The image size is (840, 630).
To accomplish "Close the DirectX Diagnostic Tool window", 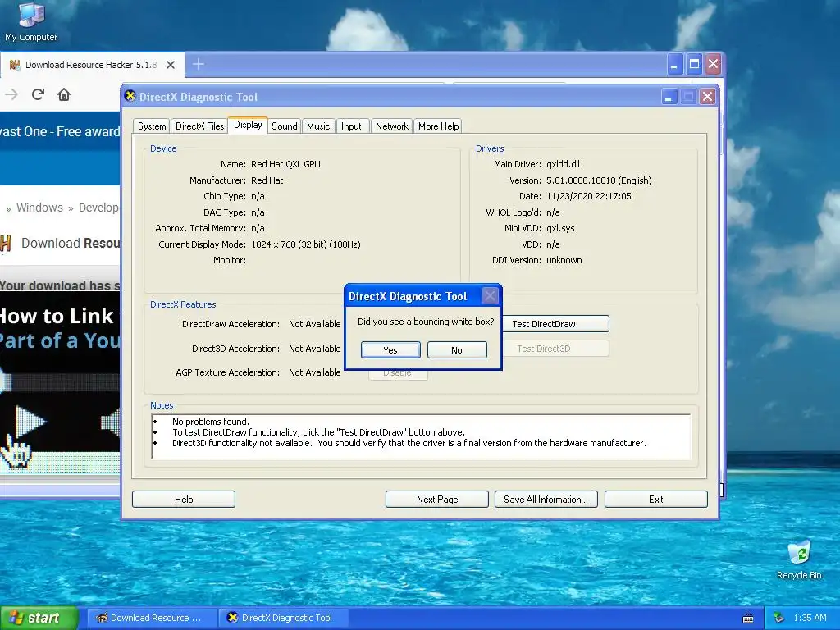I will click(707, 97).
